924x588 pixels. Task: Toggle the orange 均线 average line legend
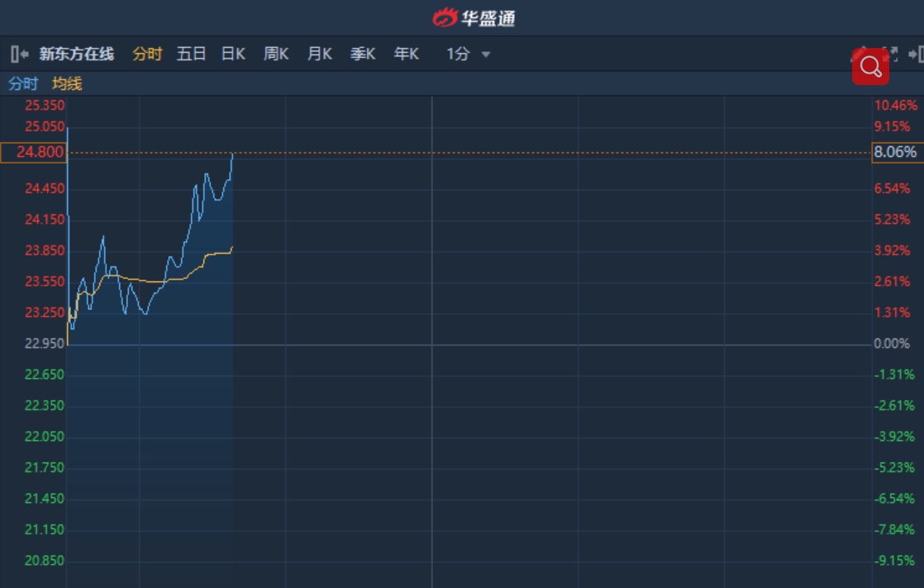tap(67, 84)
